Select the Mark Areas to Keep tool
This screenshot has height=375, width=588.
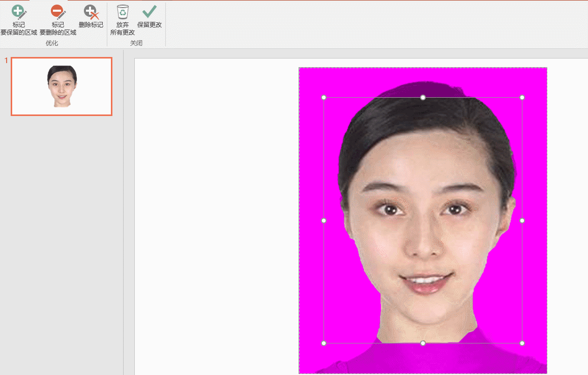(19, 19)
